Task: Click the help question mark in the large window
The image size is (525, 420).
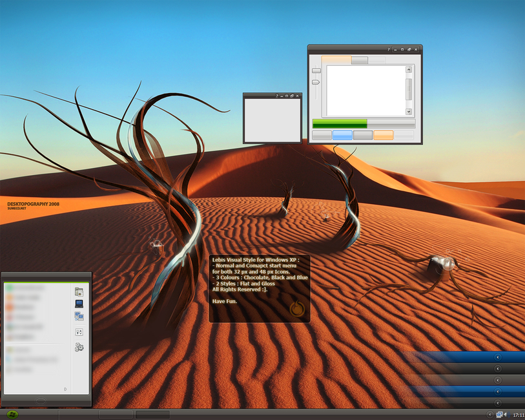Action: [x=388, y=49]
